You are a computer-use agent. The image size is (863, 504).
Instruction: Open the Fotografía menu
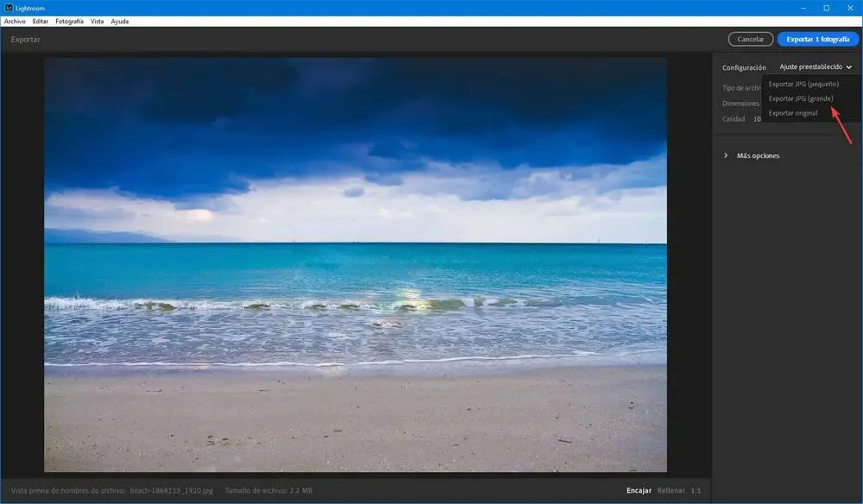click(x=69, y=22)
